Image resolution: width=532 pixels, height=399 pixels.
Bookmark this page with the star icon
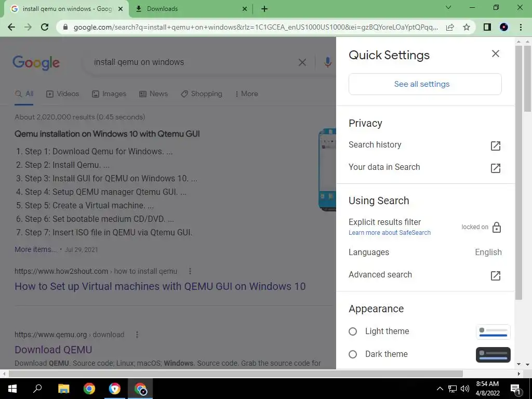(467, 27)
